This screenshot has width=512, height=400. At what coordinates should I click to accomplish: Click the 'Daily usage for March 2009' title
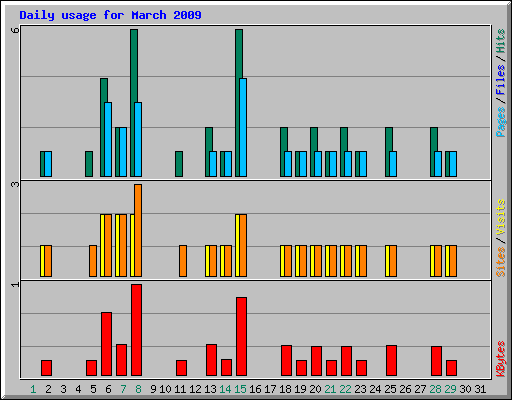tap(110, 15)
